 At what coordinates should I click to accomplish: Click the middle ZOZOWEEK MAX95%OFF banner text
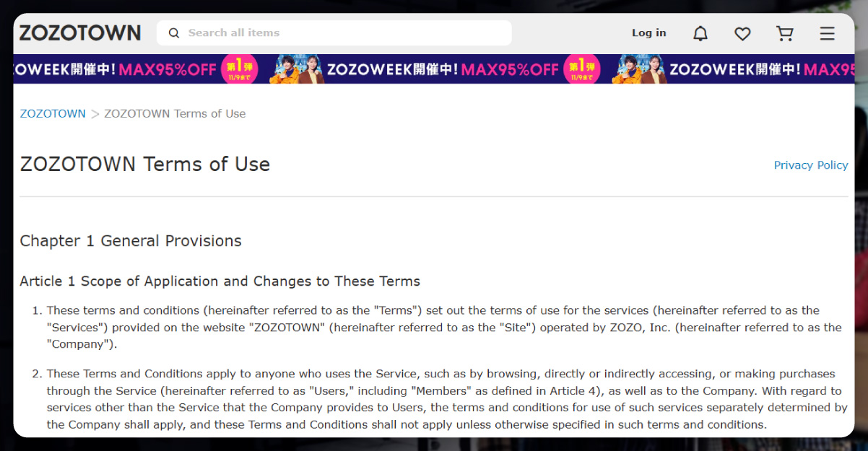(443, 69)
